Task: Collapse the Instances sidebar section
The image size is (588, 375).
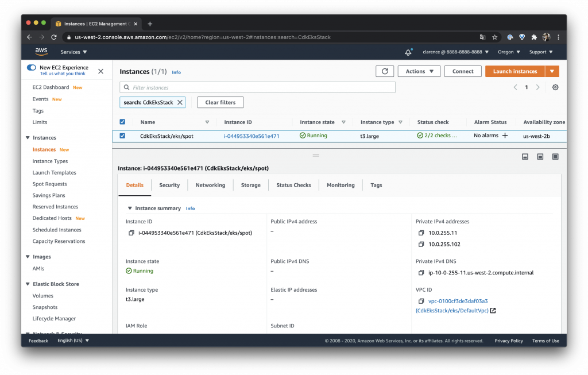Action: click(28, 138)
